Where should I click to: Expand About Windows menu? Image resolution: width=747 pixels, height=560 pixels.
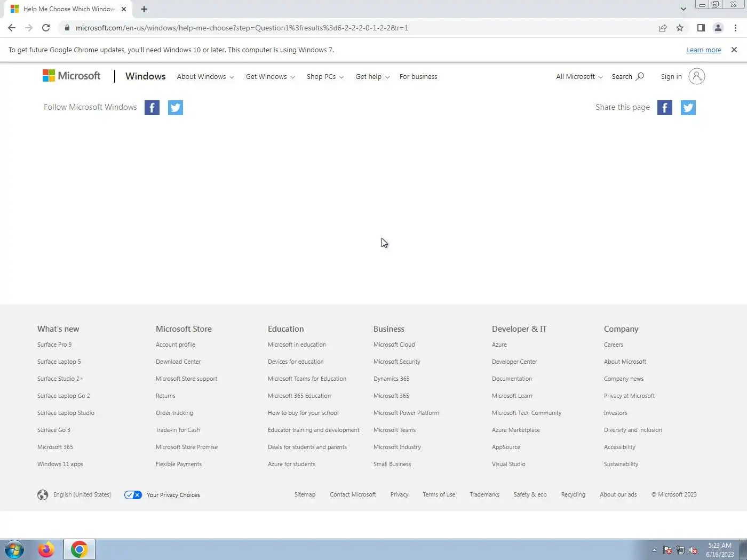click(x=205, y=76)
